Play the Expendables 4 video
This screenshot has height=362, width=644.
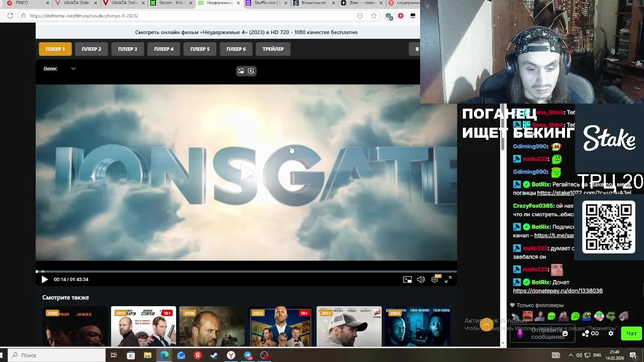[x=44, y=279]
